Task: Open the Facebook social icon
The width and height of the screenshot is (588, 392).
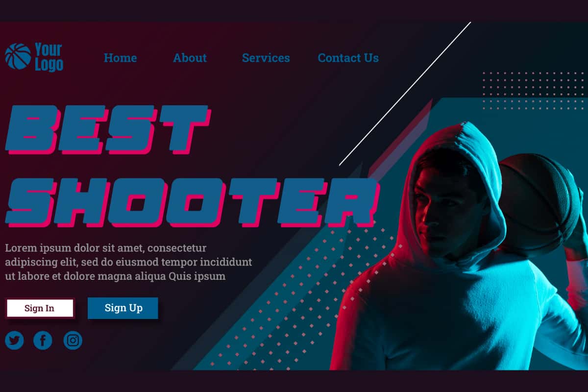Action: [43, 340]
